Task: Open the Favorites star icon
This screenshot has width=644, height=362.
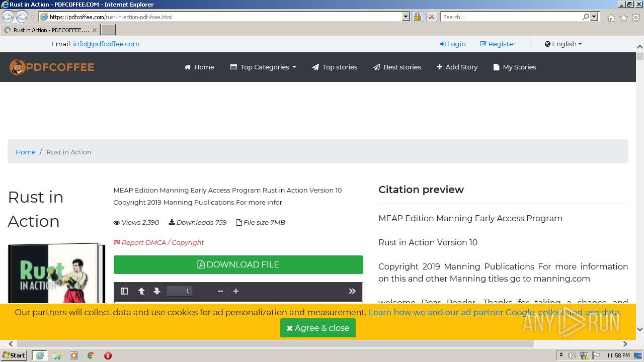Action: tap(623, 18)
